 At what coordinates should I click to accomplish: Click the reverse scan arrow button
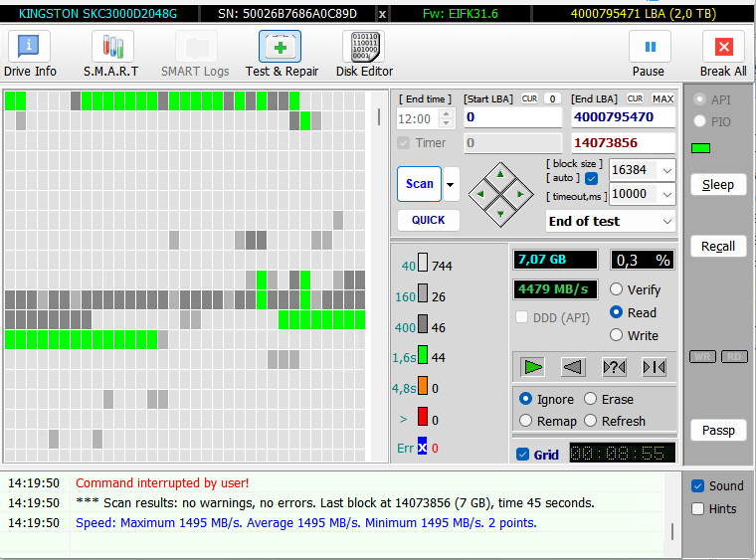point(573,367)
